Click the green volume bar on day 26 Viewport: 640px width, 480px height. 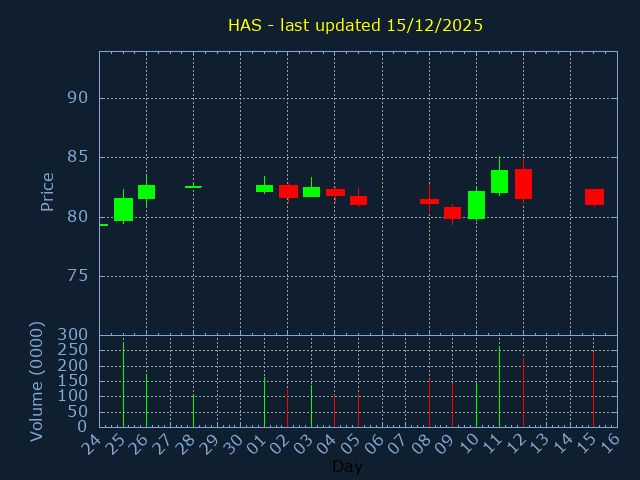click(146, 400)
